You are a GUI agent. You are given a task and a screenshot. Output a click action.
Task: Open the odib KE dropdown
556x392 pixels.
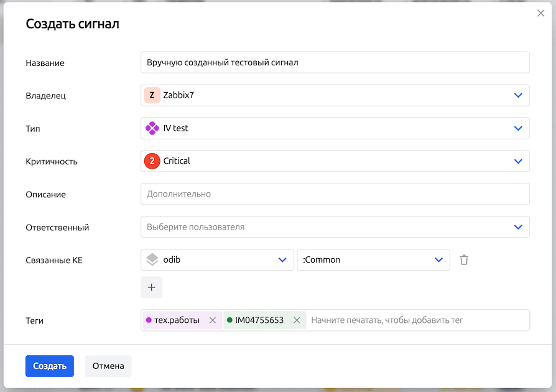pos(282,260)
